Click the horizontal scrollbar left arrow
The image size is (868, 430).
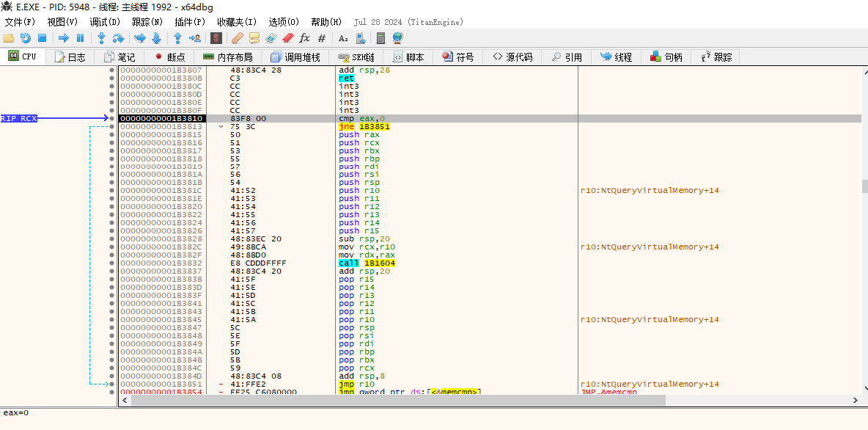(x=125, y=400)
